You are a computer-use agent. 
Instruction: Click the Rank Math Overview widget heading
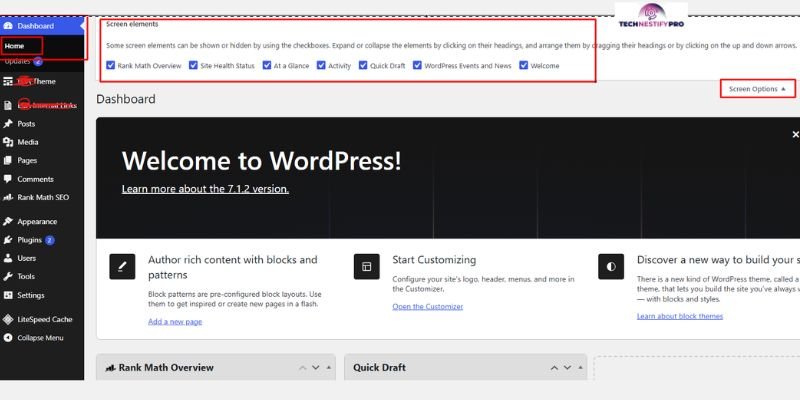point(166,368)
